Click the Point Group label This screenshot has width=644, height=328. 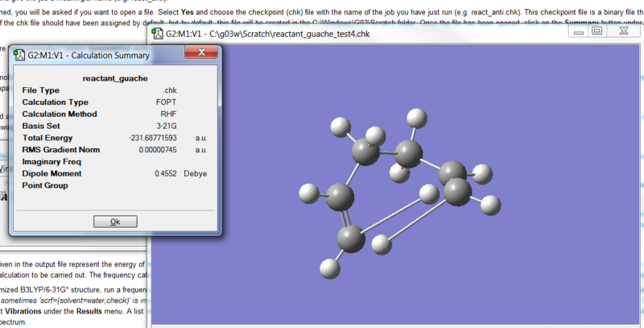[45, 186]
